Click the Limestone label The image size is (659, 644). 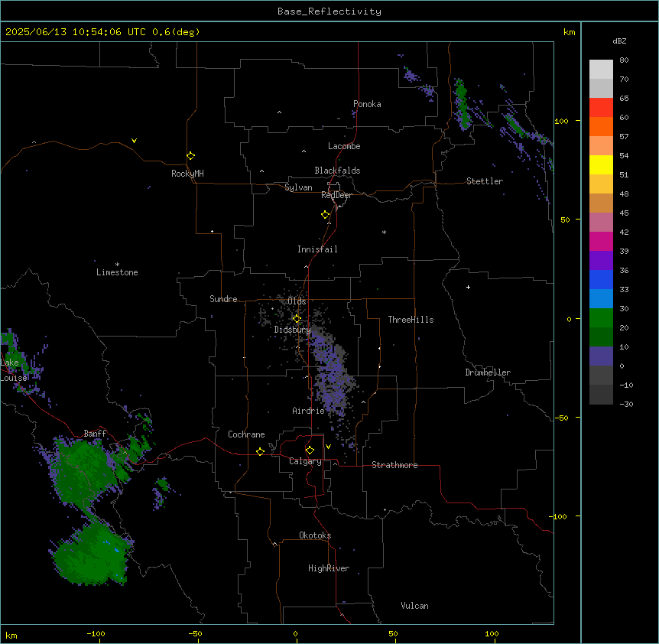pyautogui.click(x=117, y=272)
